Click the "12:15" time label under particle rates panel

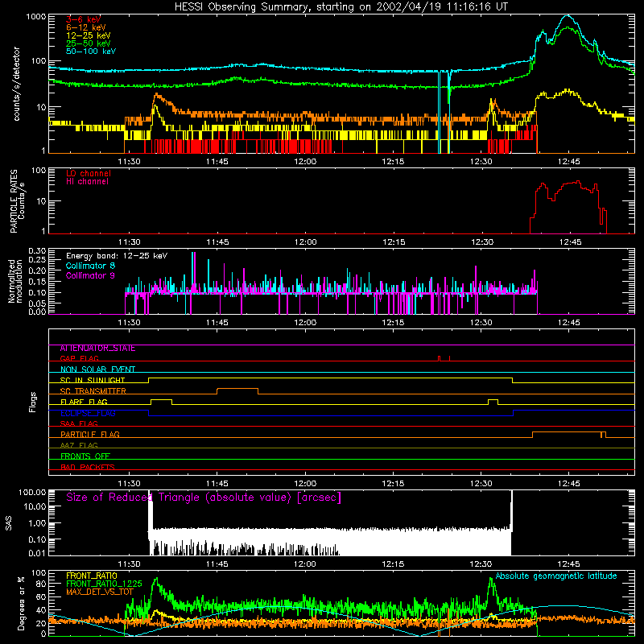pyautogui.click(x=394, y=242)
